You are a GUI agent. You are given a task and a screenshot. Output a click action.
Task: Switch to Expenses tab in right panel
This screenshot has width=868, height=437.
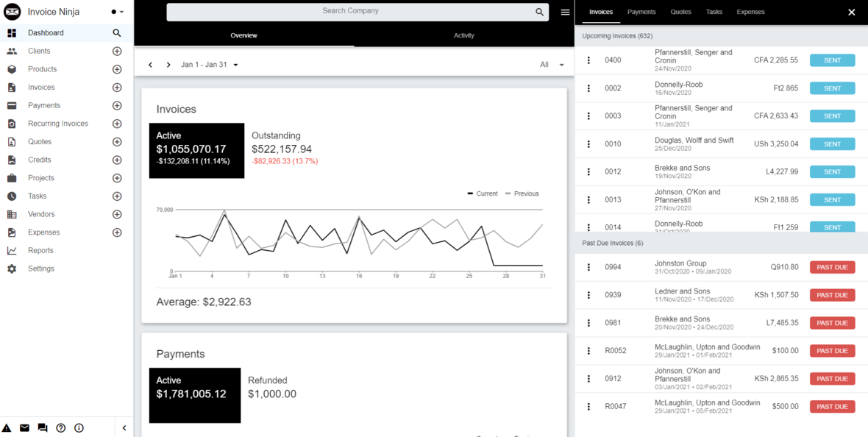click(750, 13)
